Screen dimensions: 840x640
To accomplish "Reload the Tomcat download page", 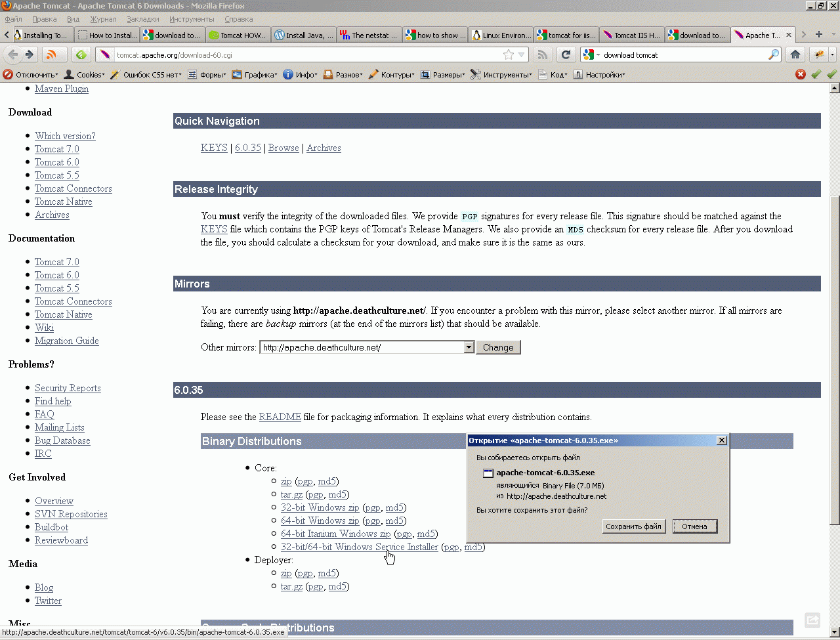I will [566, 54].
